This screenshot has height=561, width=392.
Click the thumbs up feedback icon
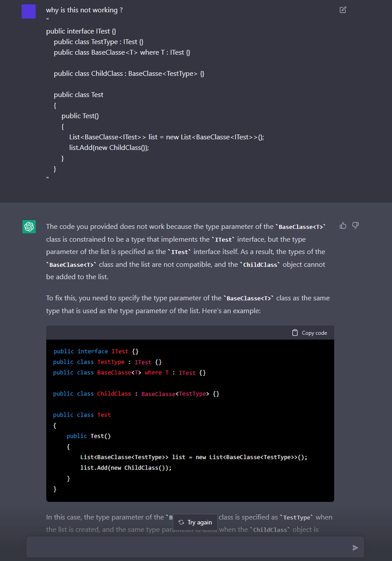click(343, 226)
